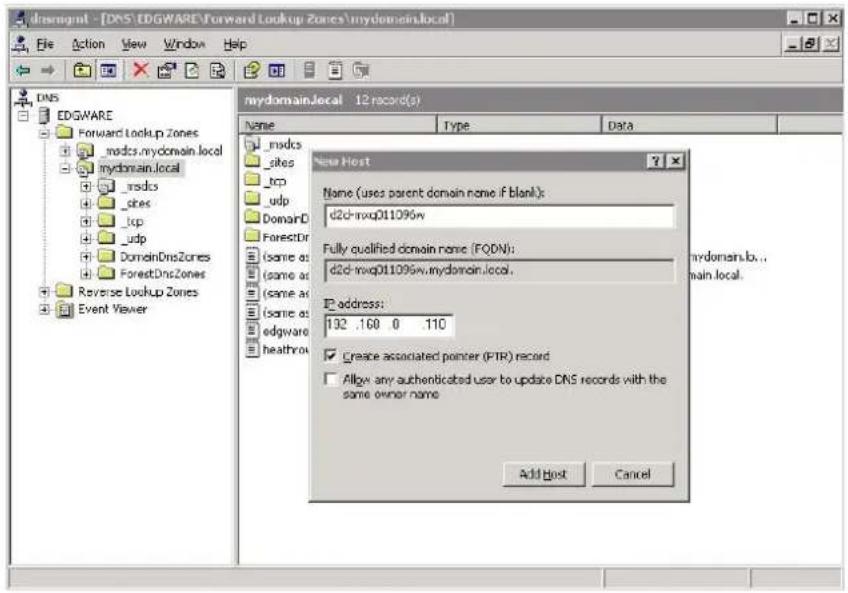The image size is (848, 593).
Task: Select Forward Lookup Zones in tree
Action: click(138, 133)
